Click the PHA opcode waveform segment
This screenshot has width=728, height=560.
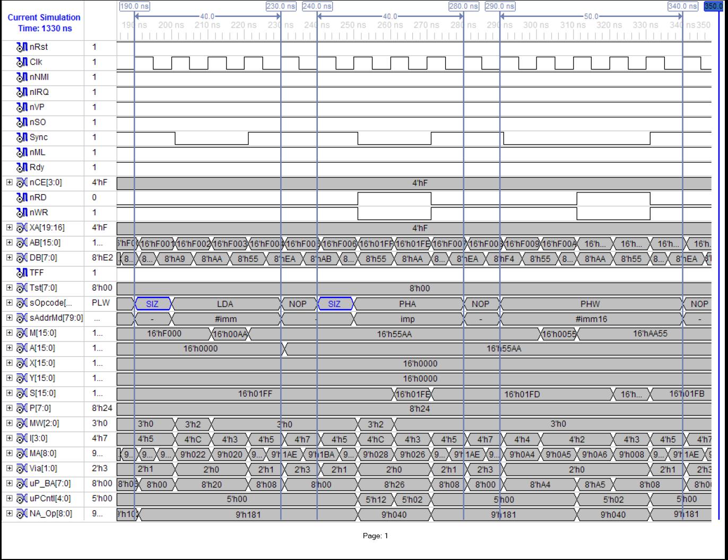click(408, 304)
